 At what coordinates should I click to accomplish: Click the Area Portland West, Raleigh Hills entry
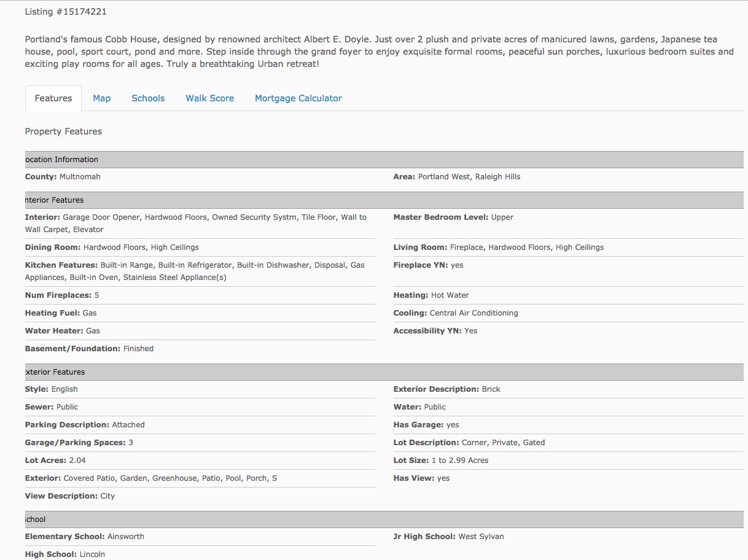pyautogui.click(x=456, y=177)
